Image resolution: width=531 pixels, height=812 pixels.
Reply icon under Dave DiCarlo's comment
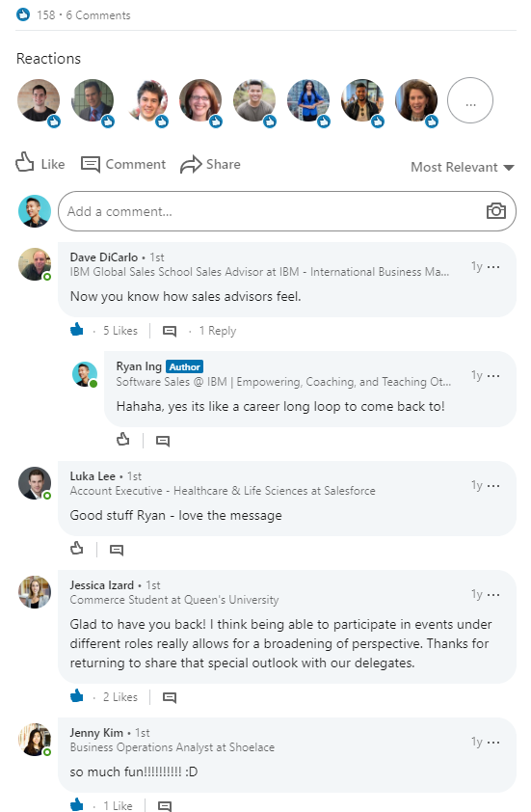(170, 331)
